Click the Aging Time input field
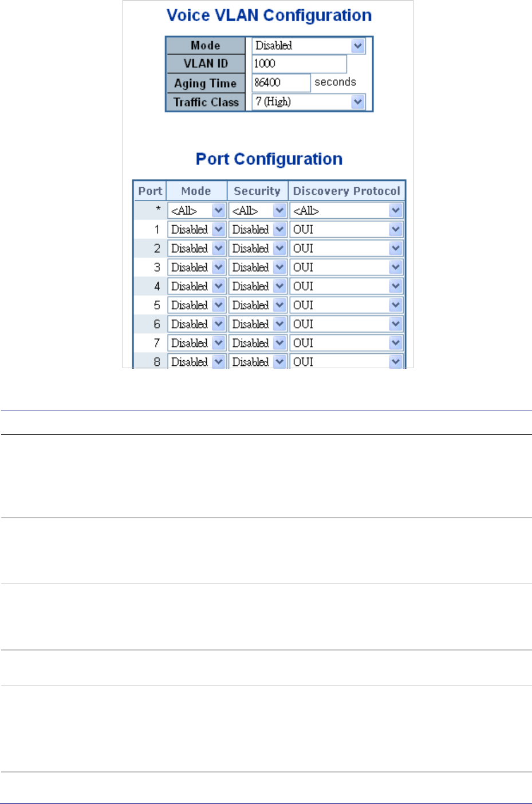Screen dimensions: 532x804 pyautogui.click(x=281, y=82)
